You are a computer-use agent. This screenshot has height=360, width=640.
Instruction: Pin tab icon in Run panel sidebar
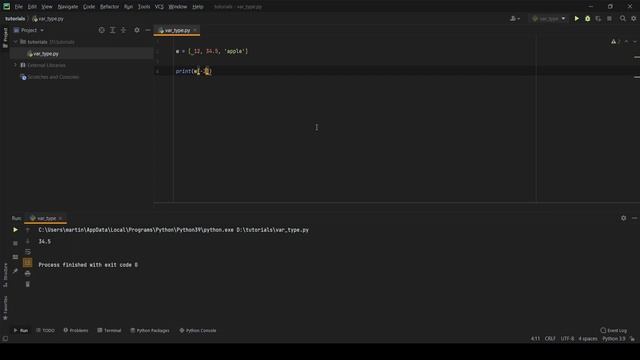[16, 271]
